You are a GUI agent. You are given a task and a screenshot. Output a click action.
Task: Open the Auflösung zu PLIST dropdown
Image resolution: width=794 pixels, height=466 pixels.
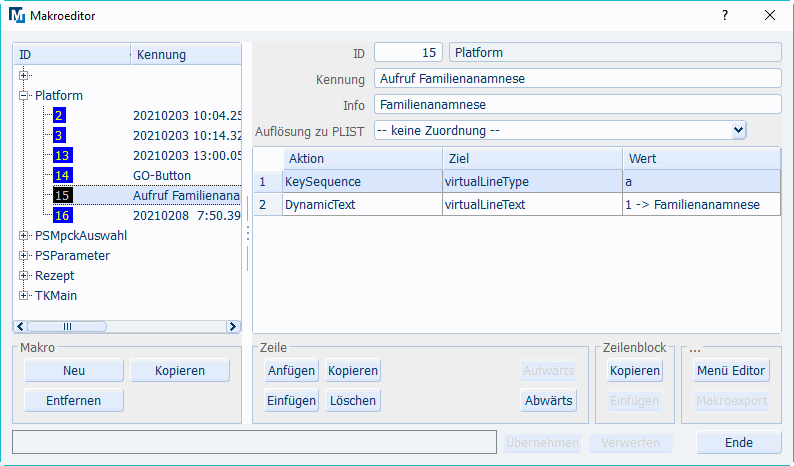738,130
